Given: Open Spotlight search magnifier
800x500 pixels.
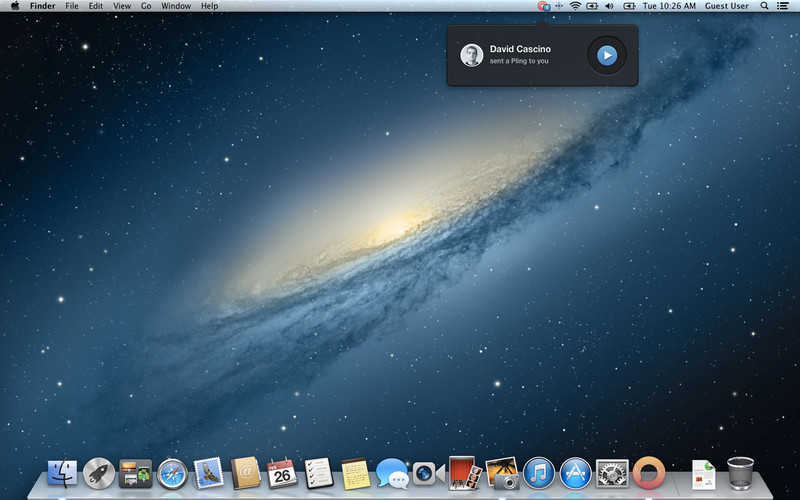Looking at the screenshot, I should pyautogui.click(x=764, y=6).
